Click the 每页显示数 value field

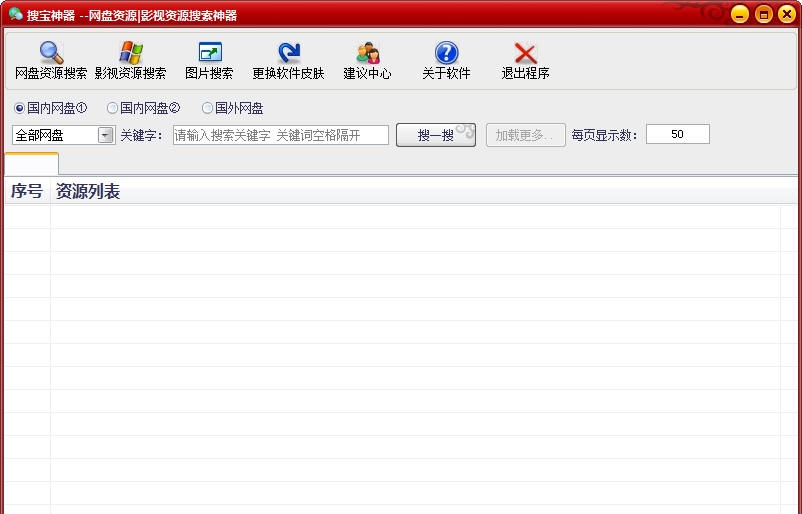(x=678, y=134)
